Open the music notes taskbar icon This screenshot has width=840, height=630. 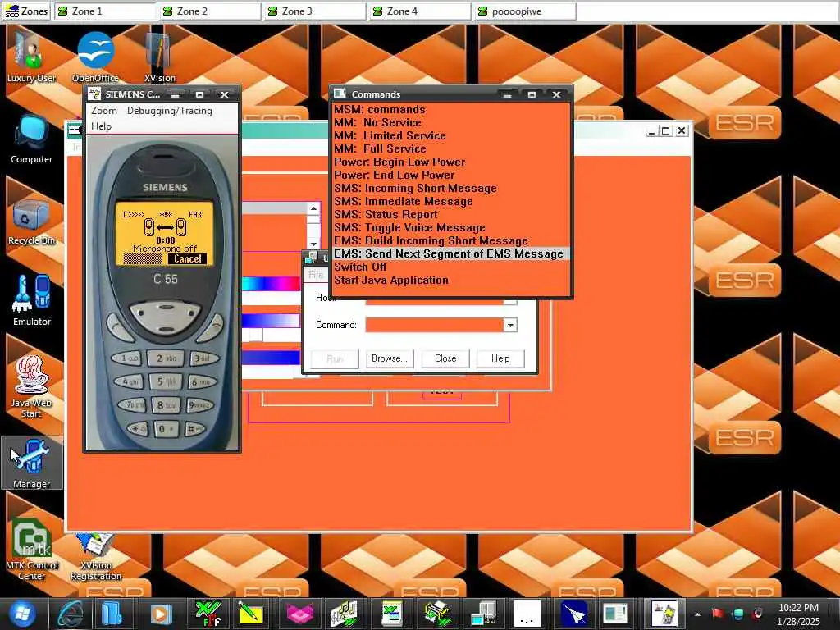click(343, 614)
